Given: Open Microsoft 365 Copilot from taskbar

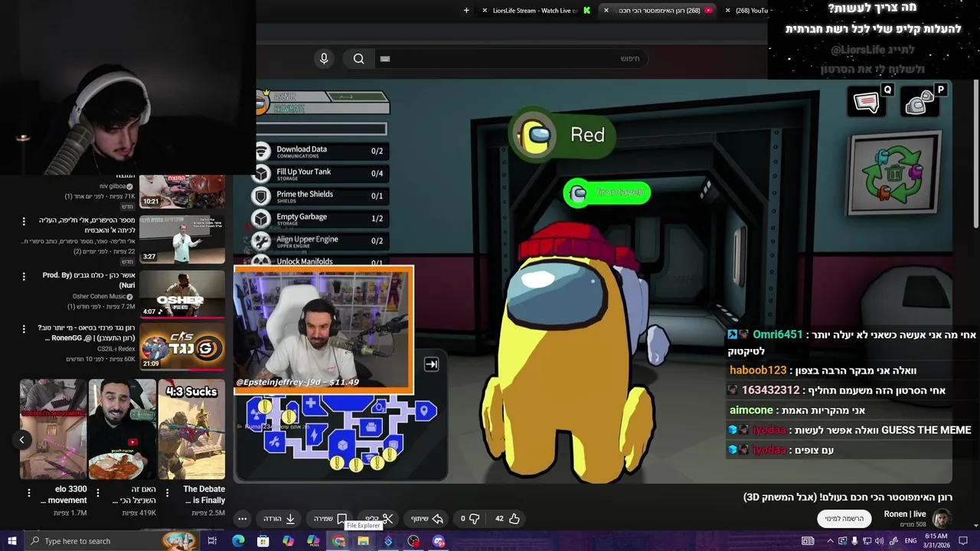Looking at the screenshot, I should tap(313, 541).
